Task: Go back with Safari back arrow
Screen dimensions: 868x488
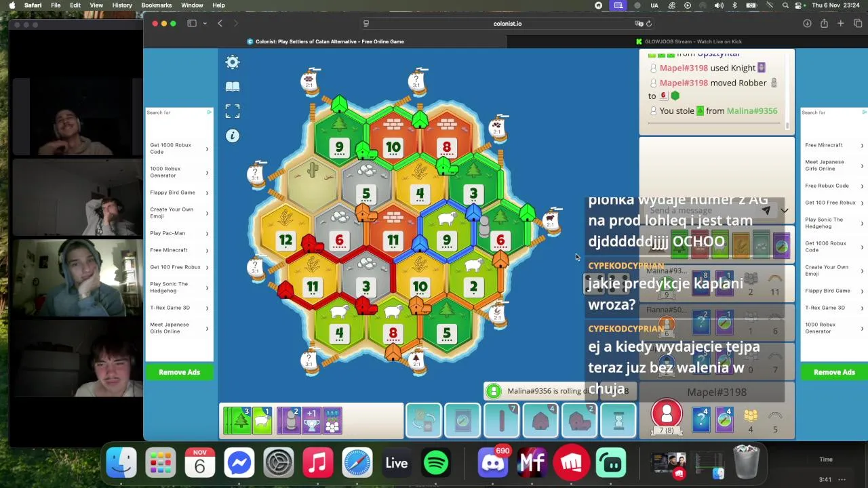Action: click(x=220, y=24)
